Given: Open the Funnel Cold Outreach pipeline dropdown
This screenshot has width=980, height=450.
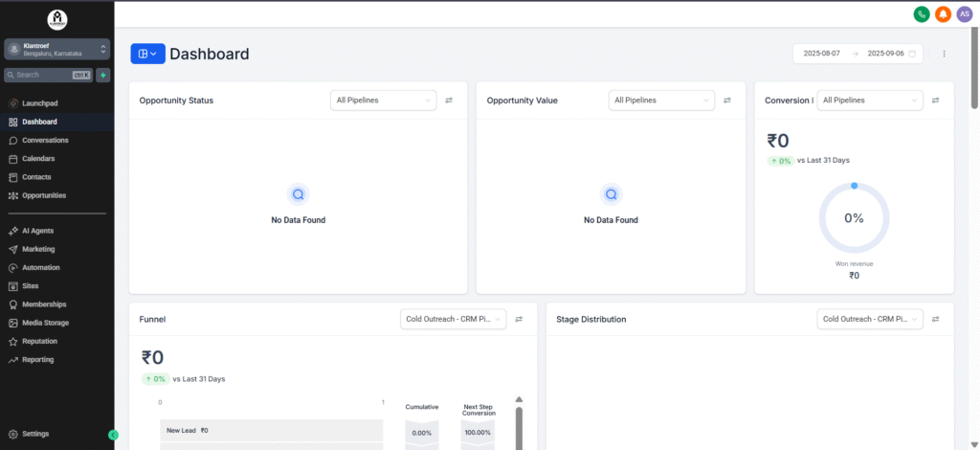Looking at the screenshot, I should click(453, 319).
